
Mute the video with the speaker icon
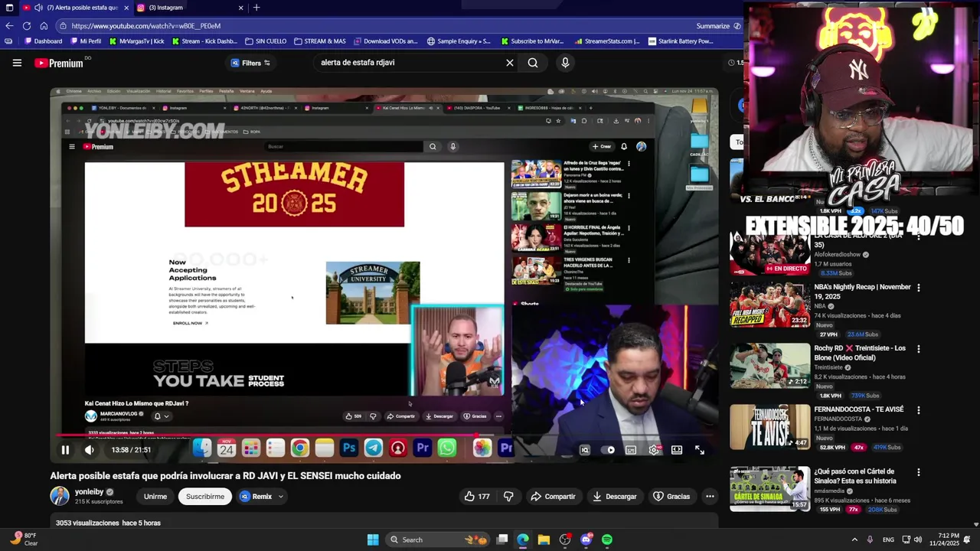click(90, 450)
